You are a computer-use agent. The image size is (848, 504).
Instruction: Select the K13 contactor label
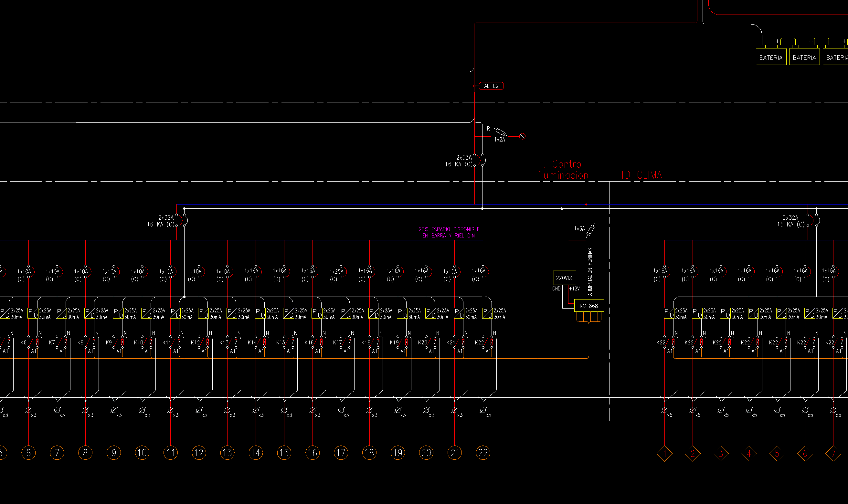(x=224, y=343)
